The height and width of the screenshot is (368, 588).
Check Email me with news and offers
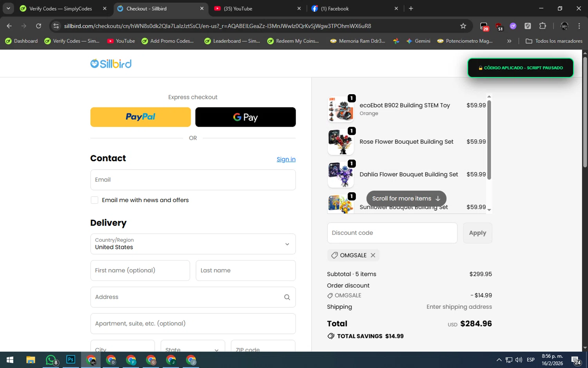(x=94, y=200)
